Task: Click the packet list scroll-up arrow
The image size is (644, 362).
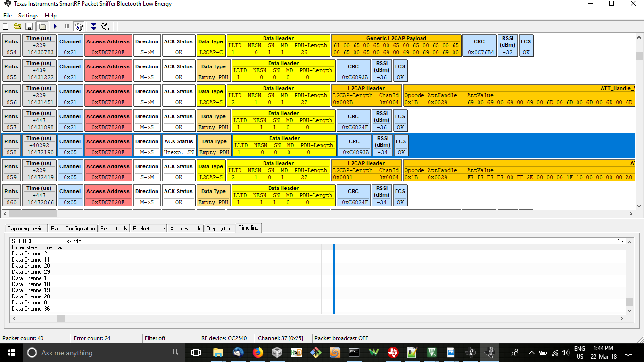Action: (639, 38)
